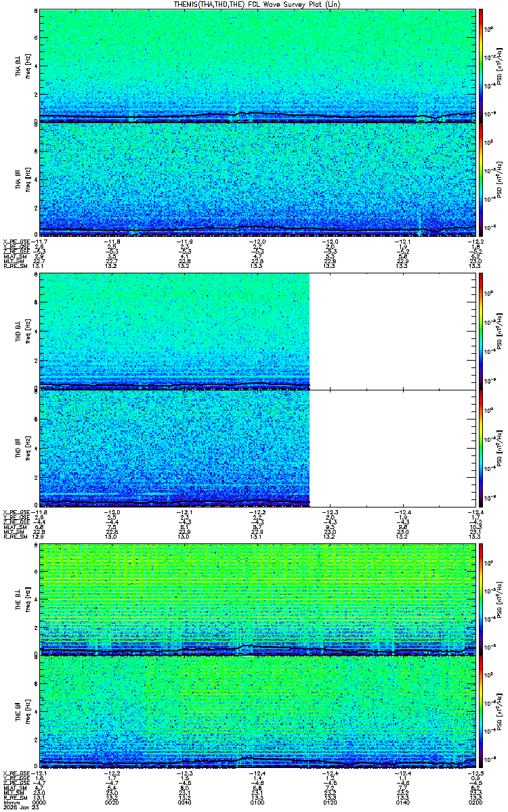Click the color bar beside THE B⊥ panel
The image size is (508, 812).
[x=481, y=599]
